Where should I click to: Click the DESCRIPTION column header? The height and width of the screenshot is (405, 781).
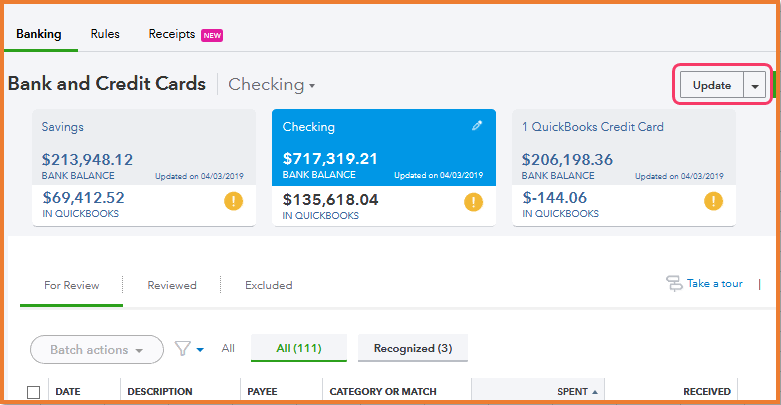(x=160, y=392)
